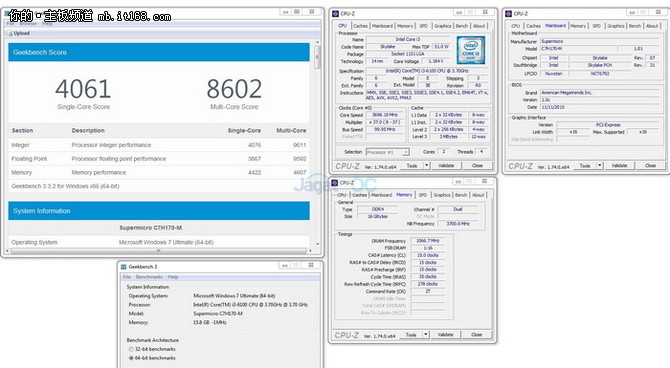Select the SPD tab in the CPU-tab CPU-Z window
This screenshot has width=670, height=368.
pyautogui.click(x=423, y=26)
